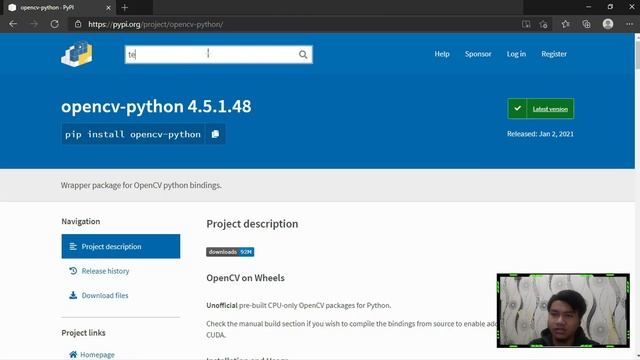The image size is (640, 360).
Task: Click the pip install opencv-python text
Action: click(133, 134)
